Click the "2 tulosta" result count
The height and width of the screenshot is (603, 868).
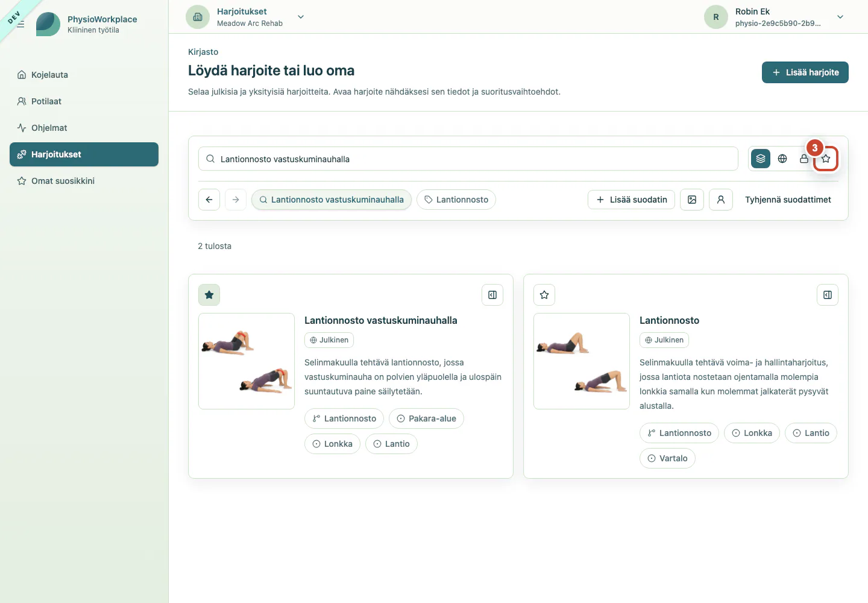click(215, 246)
